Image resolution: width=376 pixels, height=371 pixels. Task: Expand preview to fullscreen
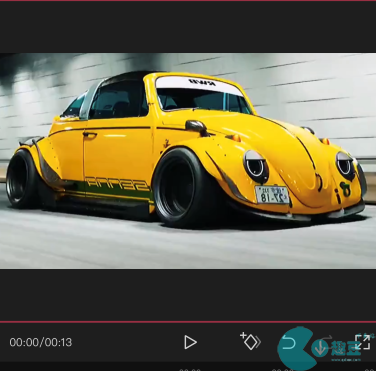point(362,342)
